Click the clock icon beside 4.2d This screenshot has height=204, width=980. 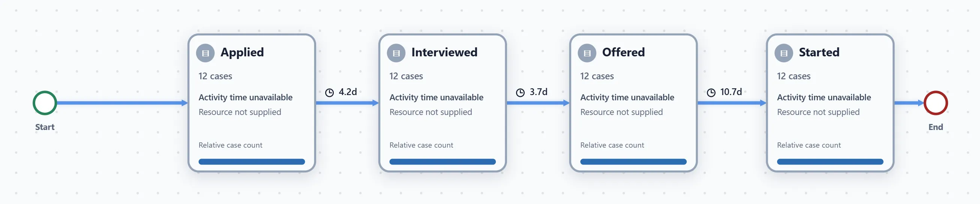[x=329, y=93]
